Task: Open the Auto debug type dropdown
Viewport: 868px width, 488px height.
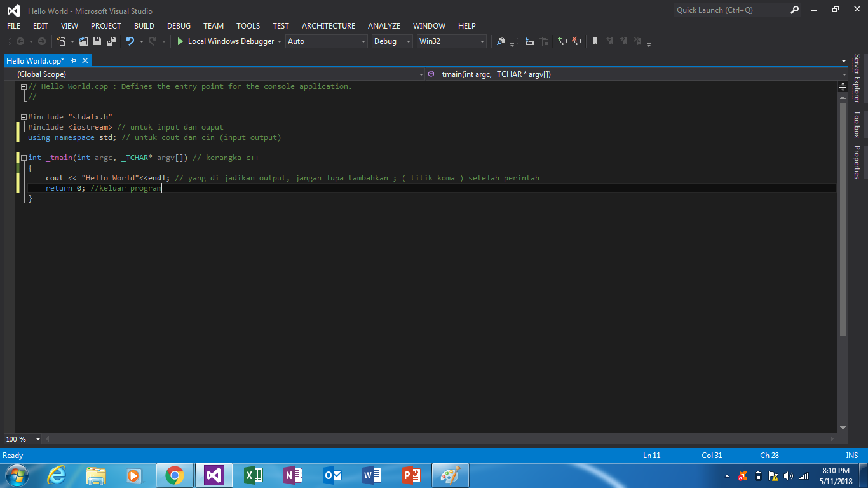Action: [x=327, y=41]
